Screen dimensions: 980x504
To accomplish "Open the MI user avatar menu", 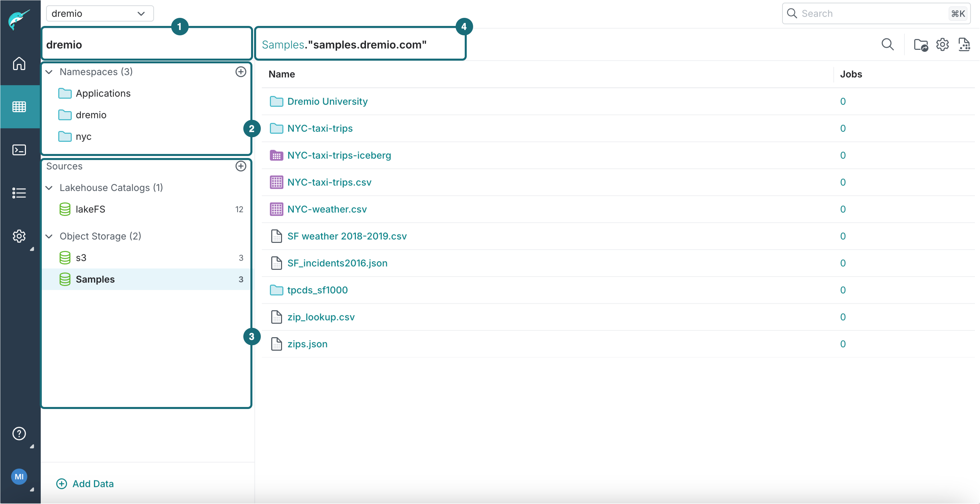I will click(x=19, y=476).
